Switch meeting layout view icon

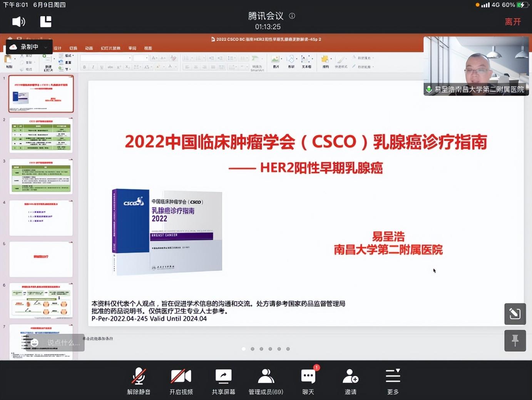[x=46, y=22]
